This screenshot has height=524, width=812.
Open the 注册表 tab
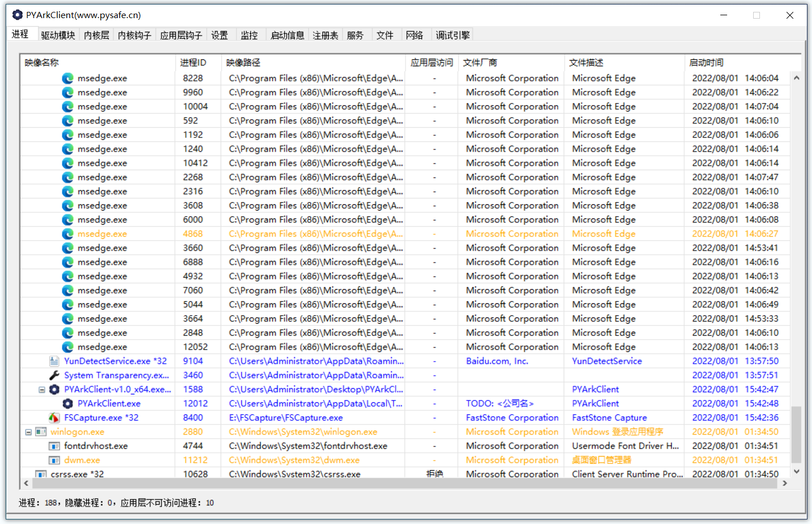[x=325, y=35]
